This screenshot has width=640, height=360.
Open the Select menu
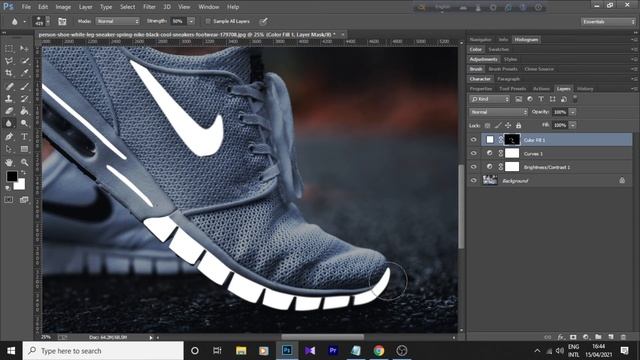point(127,7)
